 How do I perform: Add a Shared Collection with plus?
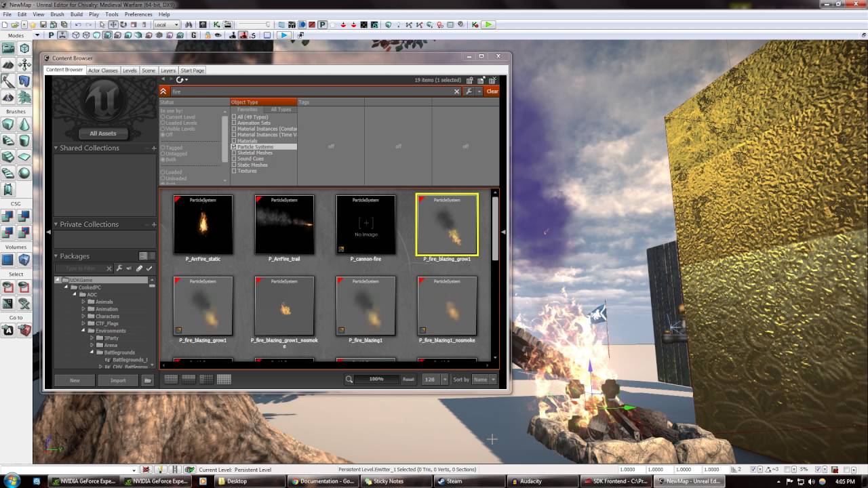click(154, 148)
